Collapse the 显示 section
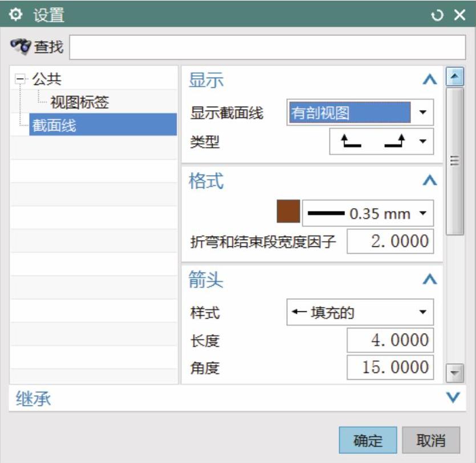Image resolution: width=476 pixels, height=463 pixels. point(430,80)
